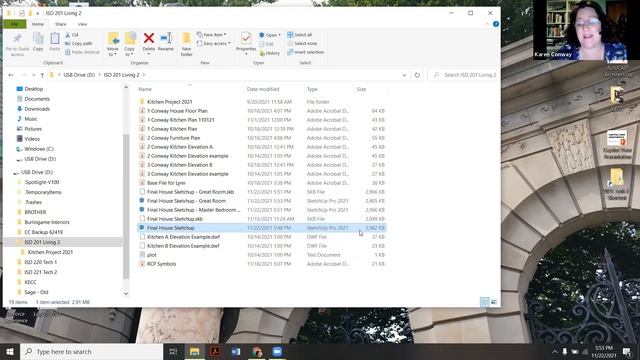This screenshot has width=640, height=360.
Task: Open the taskbar notification center icon
Action: point(627,351)
